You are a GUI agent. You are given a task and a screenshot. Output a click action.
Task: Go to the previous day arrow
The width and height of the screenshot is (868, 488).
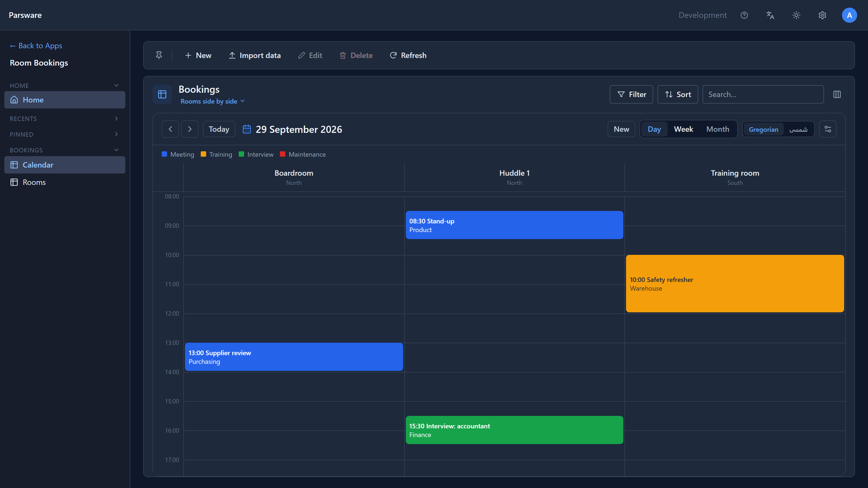coord(171,129)
